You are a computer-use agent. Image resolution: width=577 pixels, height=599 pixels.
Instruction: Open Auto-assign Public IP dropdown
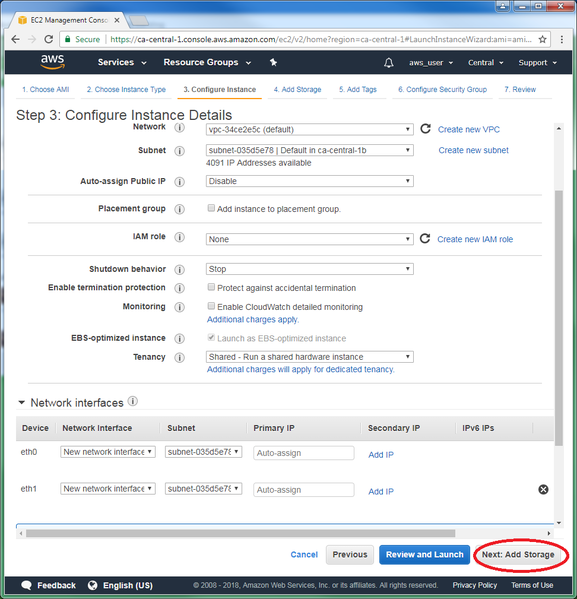[310, 181]
